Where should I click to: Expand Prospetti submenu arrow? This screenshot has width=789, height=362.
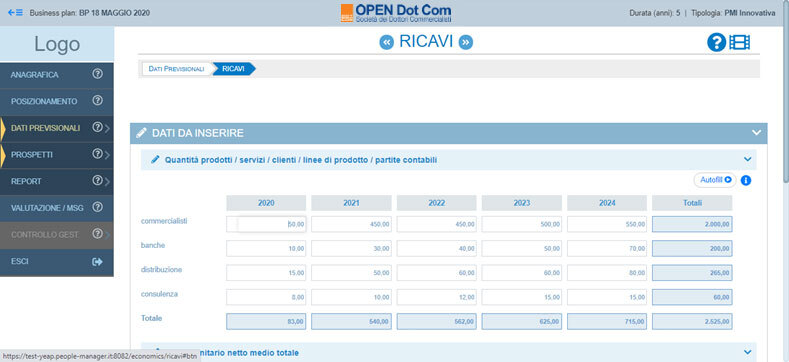point(107,155)
